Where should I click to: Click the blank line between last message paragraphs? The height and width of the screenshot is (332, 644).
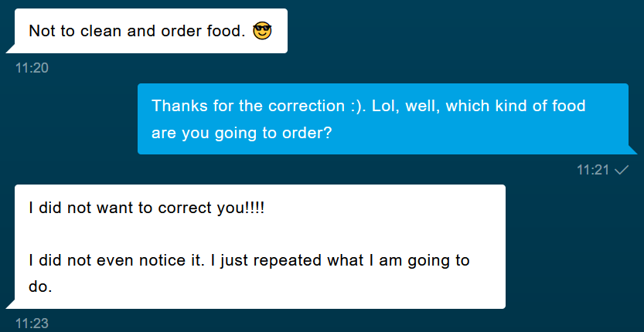click(260, 234)
